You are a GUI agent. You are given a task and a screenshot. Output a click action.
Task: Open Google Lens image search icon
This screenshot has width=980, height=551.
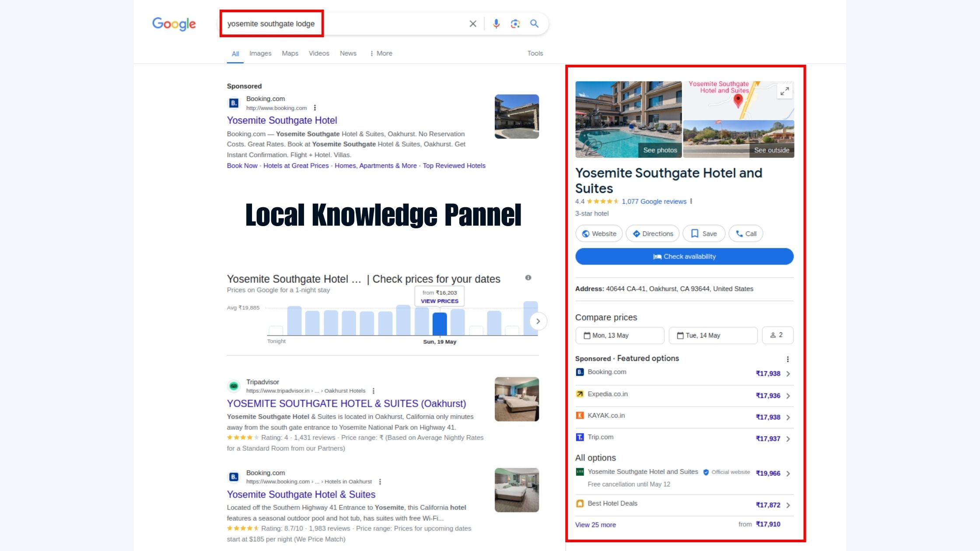[x=515, y=24]
